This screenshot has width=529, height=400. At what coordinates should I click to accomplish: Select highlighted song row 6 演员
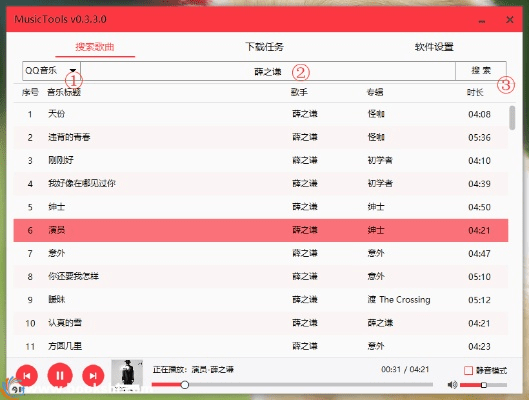pyautogui.click(x=261, y=230)
